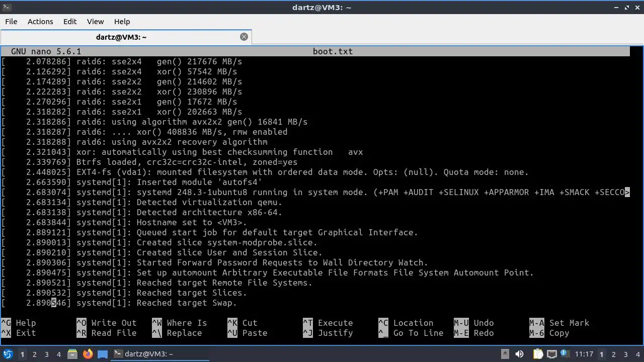Click the 'Reached target Remote File Systems.' line

pos(157,283)
